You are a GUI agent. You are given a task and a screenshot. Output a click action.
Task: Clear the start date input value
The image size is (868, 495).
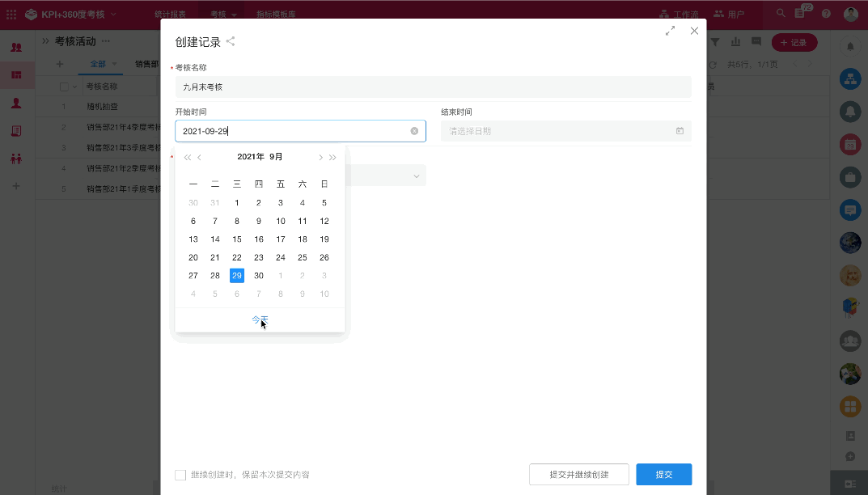[414, 131]
